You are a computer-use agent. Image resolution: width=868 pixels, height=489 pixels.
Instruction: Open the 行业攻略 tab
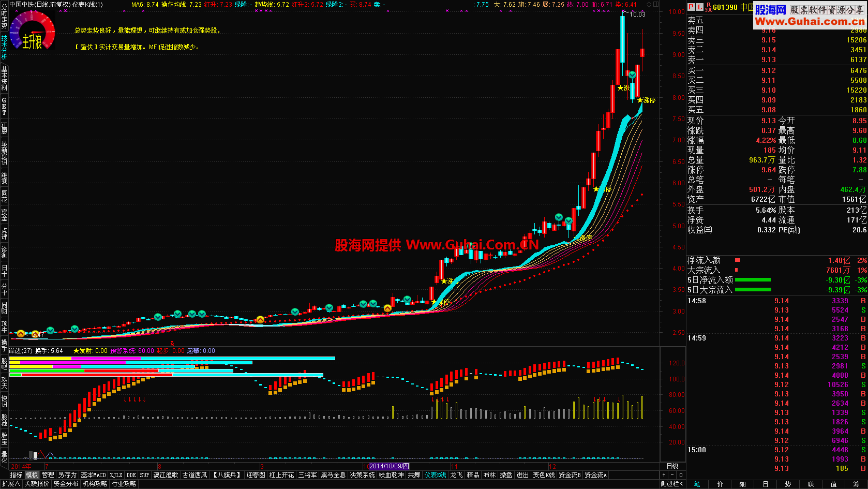[x=124, y=484]
